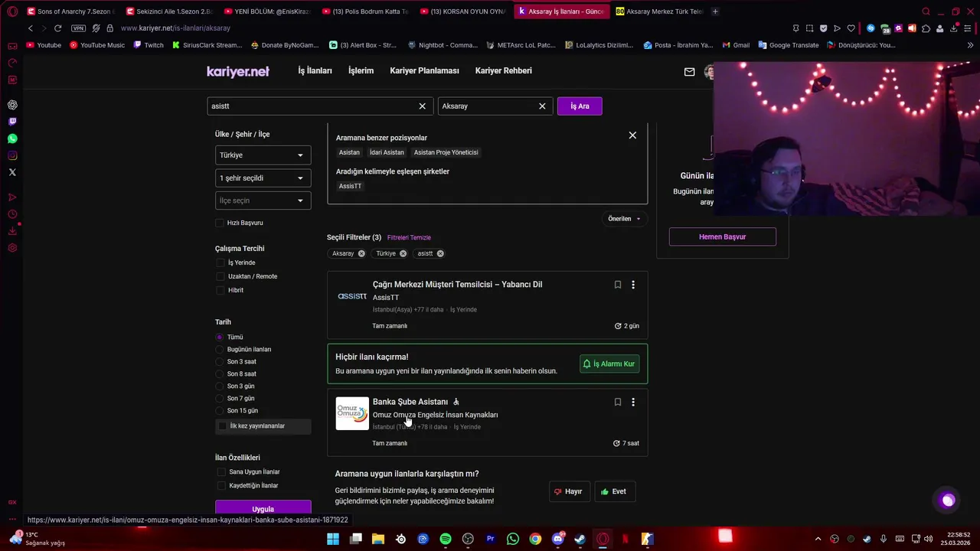Enable Hızlı Başvuru checkbox
The image size is (980, 551).
[220, 223]
